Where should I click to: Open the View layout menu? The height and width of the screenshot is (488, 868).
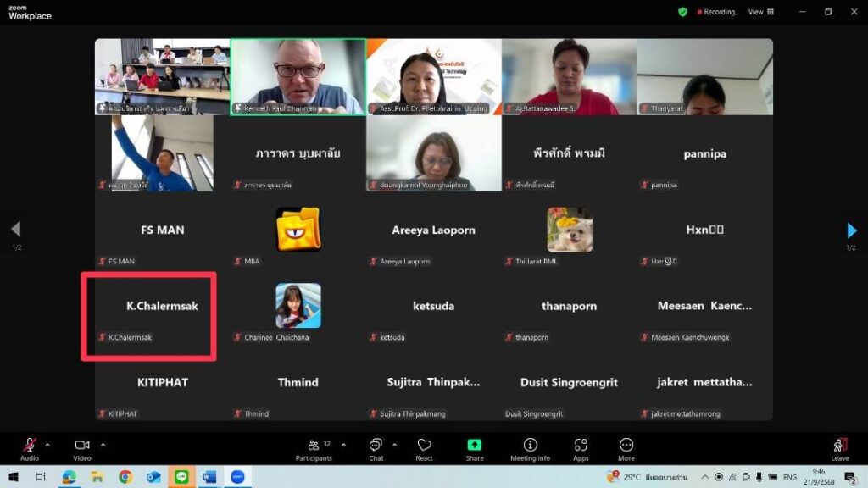click(760, 12)
